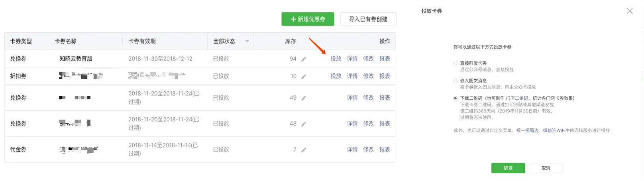The height and width of the screenshot is (183, 644).
Task: Open the 门店二维码 link
Action: (517, 98)
